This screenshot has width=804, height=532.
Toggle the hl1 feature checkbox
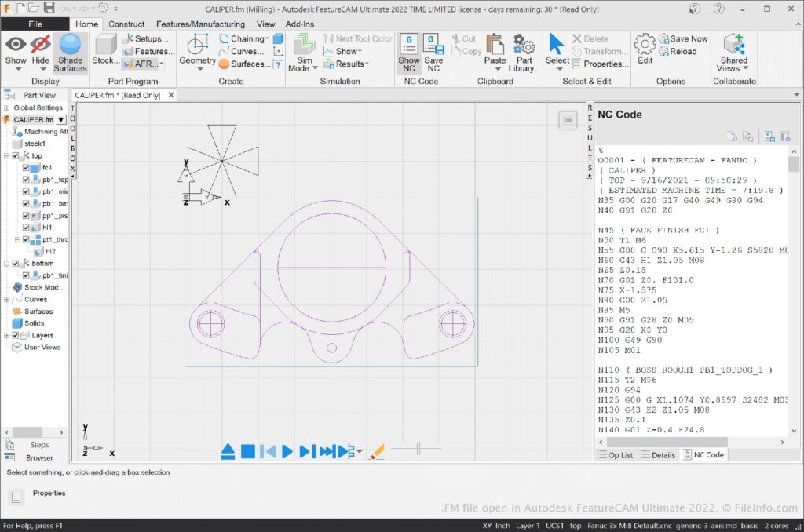(26, 227)
